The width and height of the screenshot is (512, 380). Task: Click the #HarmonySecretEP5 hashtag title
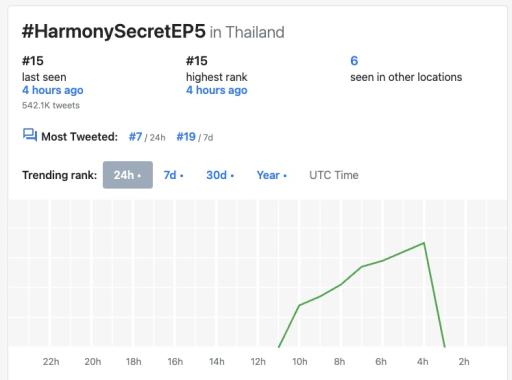[x=114, y=31]
